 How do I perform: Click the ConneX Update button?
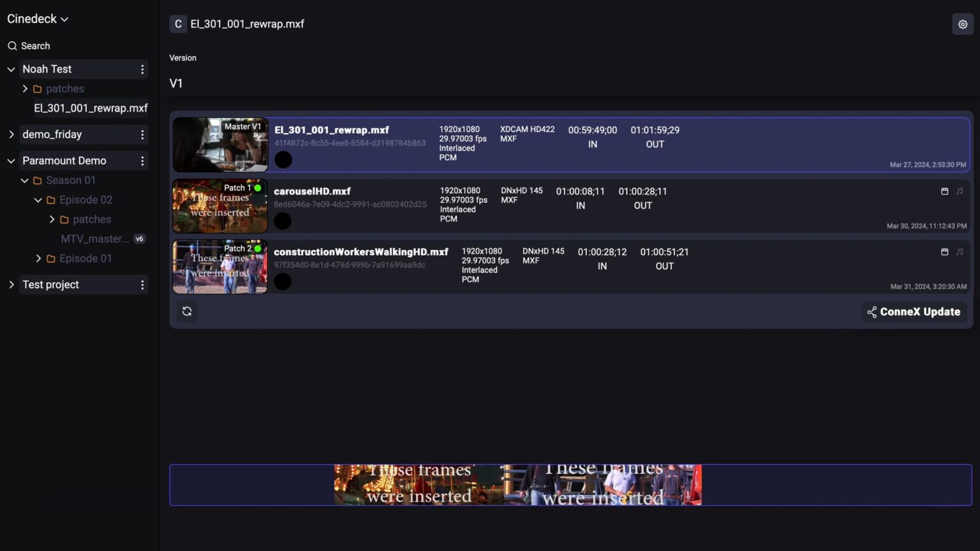(x=914, y=312)
